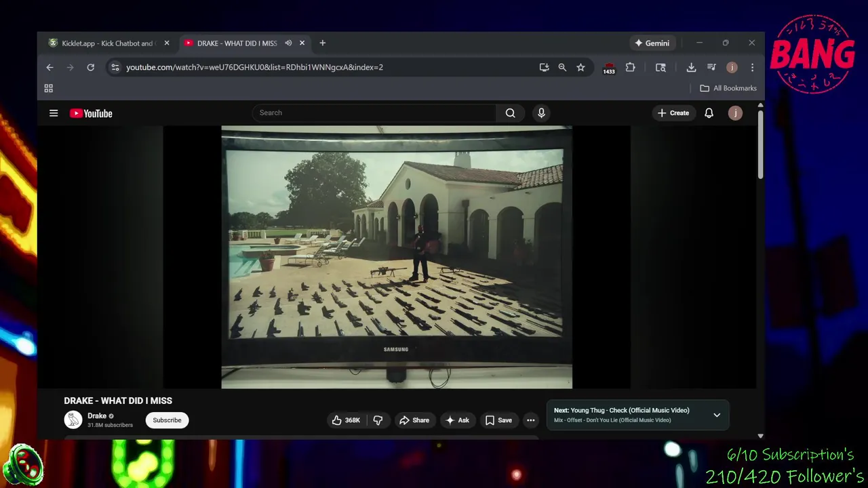
Task: Open All Bookmarks folder
Action: point(728,88)
